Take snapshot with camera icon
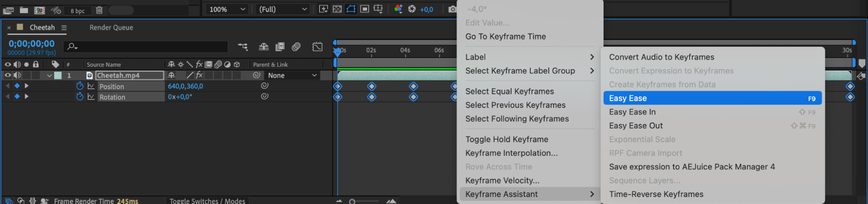Screen dimensions: 868x204 452,9
